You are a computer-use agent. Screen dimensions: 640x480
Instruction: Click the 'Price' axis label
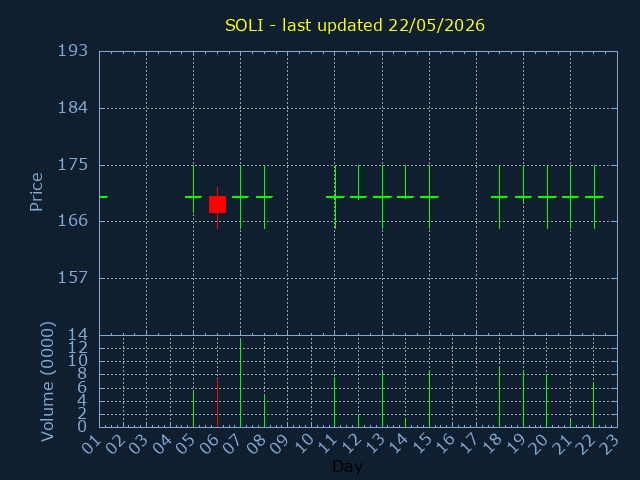point(36,192)
